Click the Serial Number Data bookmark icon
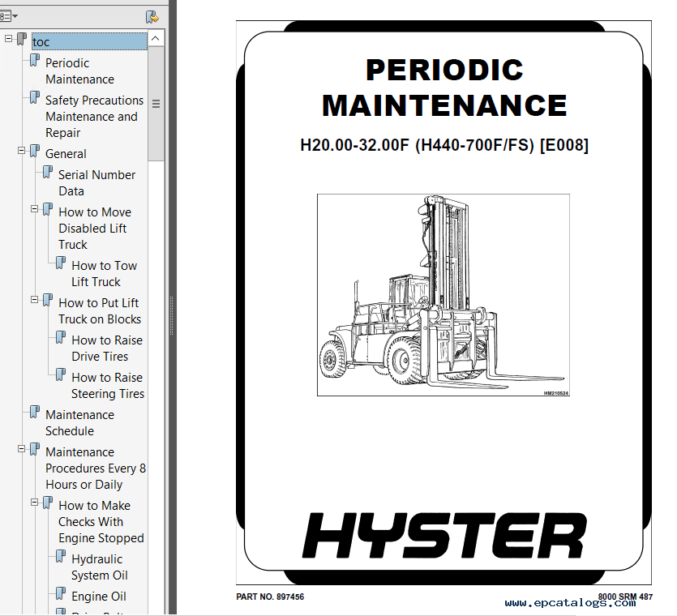Viewport: 677px width, 616px height. 48,173
